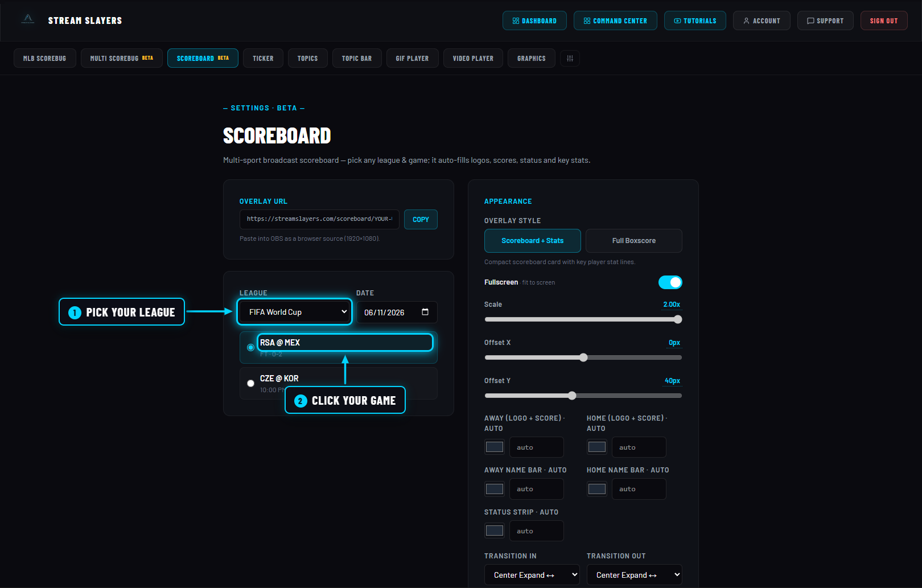Switch to the Video Player tab
922x588 pixels.
pyautogui.click(x=473, y=58)
